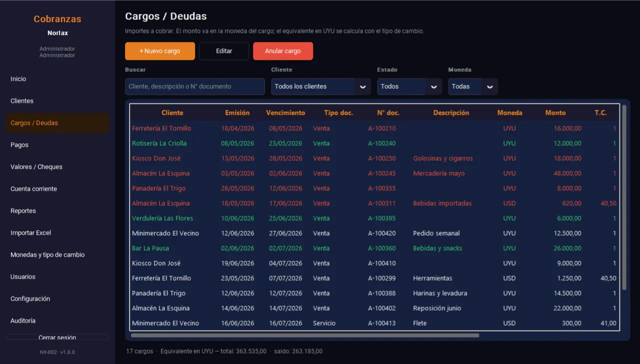The height and width of the screenshot is (364, 640).
Task: Click the table's horizontal scrollbar
Action: tap(305, 336)
